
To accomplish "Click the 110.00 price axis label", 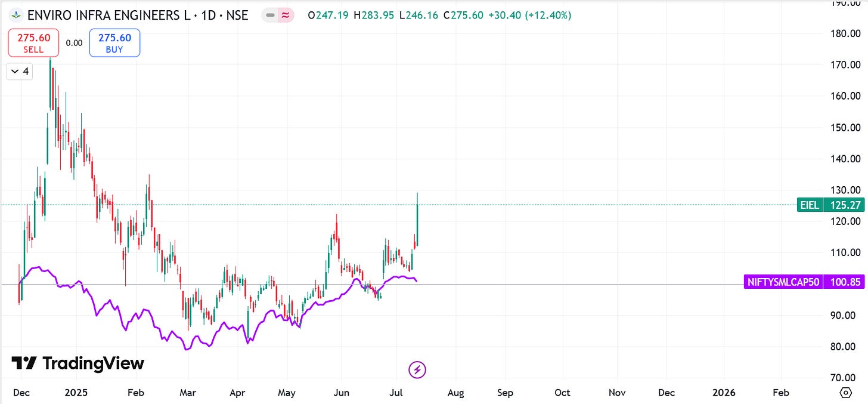I will coord(845,252).
